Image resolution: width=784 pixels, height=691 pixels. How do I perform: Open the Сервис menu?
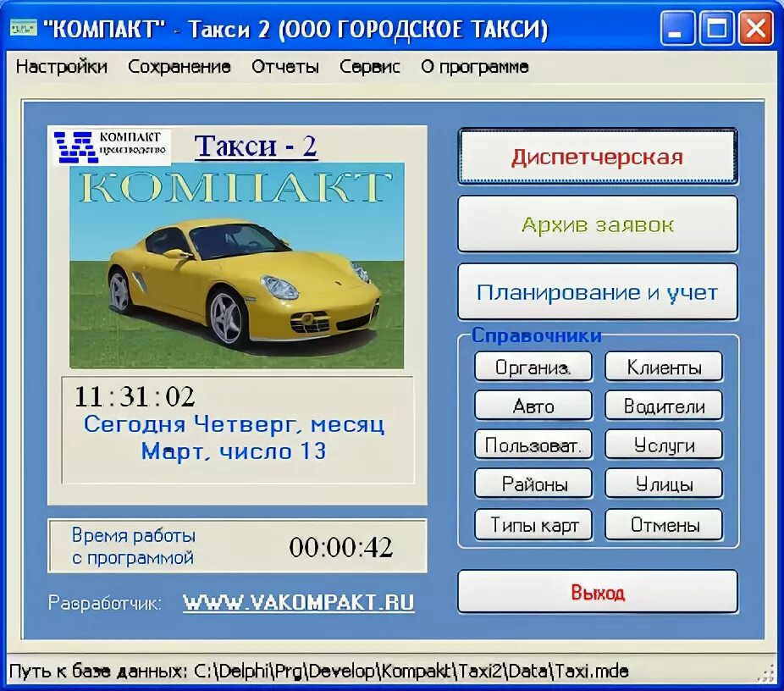click(370, 66)
